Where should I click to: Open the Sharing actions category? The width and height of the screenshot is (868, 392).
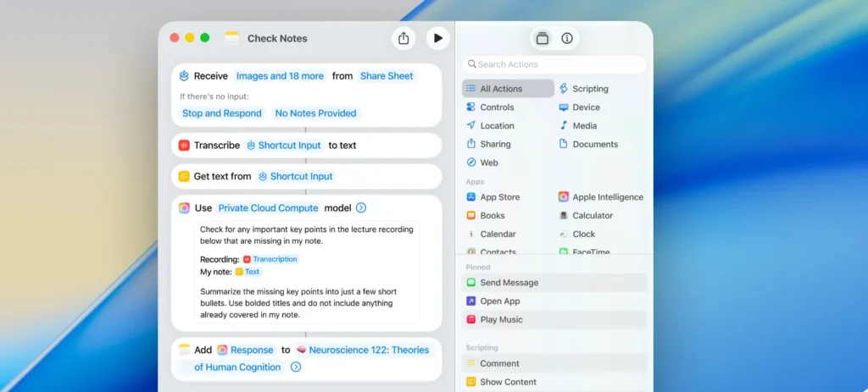[x=488, y=144]
